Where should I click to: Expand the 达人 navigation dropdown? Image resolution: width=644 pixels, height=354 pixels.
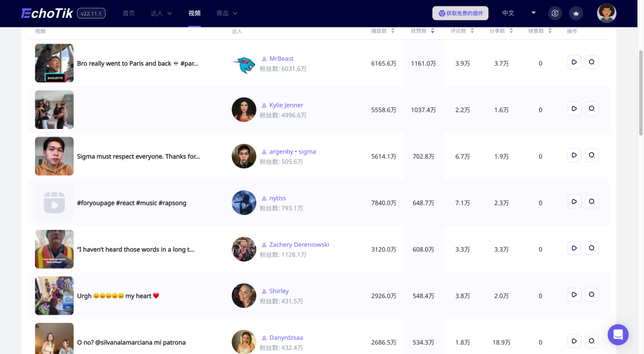click(x=161, y=14)
